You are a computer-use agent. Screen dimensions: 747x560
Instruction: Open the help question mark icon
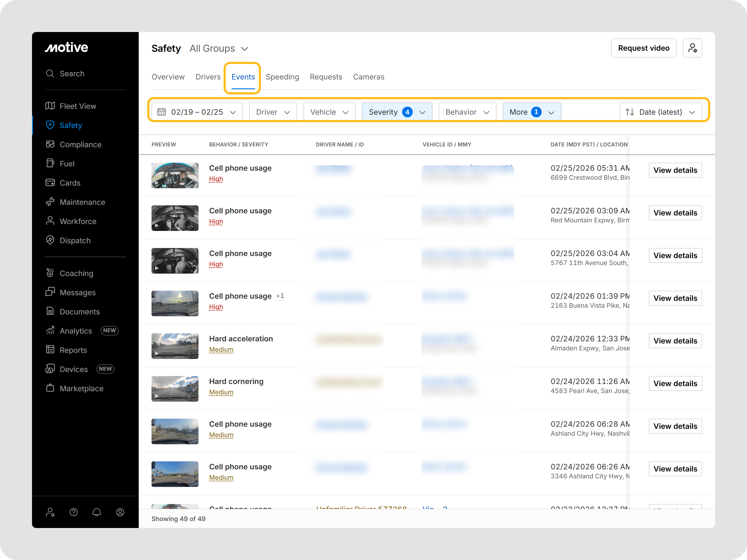(74, 512)
